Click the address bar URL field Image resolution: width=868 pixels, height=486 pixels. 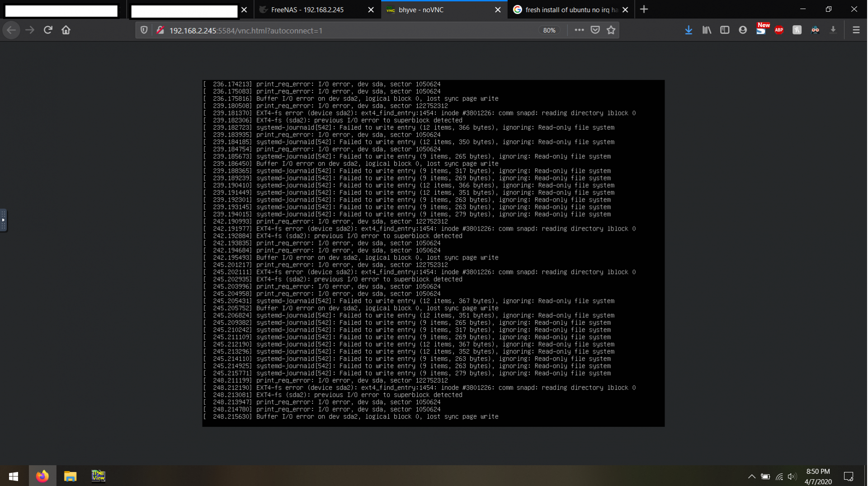(x=353, y=30)
